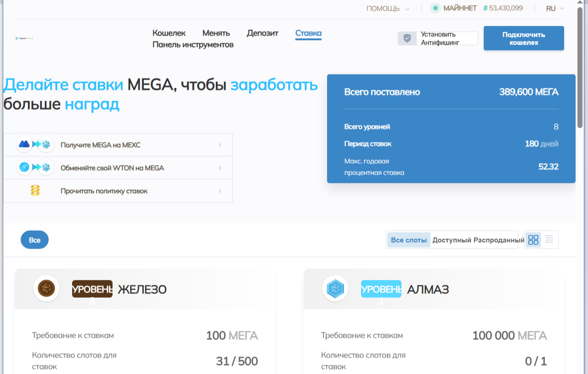Switch to the Ставка tab

[x=308, y=33]
